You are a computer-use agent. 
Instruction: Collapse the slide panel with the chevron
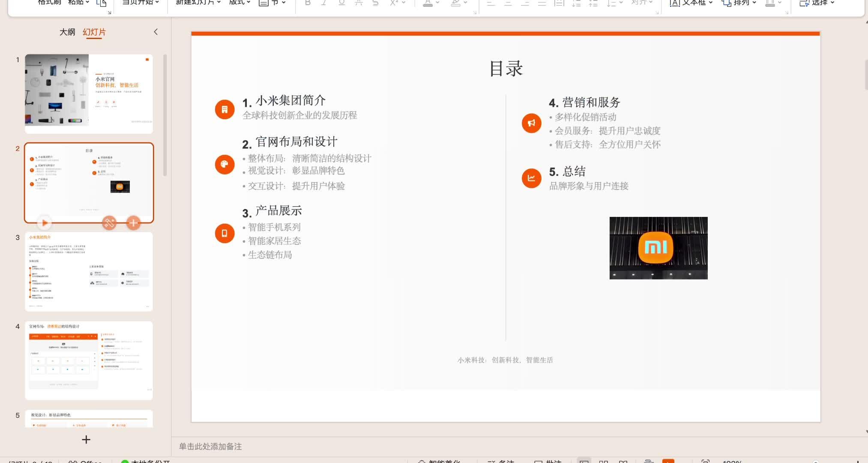[x=156, y=32]
